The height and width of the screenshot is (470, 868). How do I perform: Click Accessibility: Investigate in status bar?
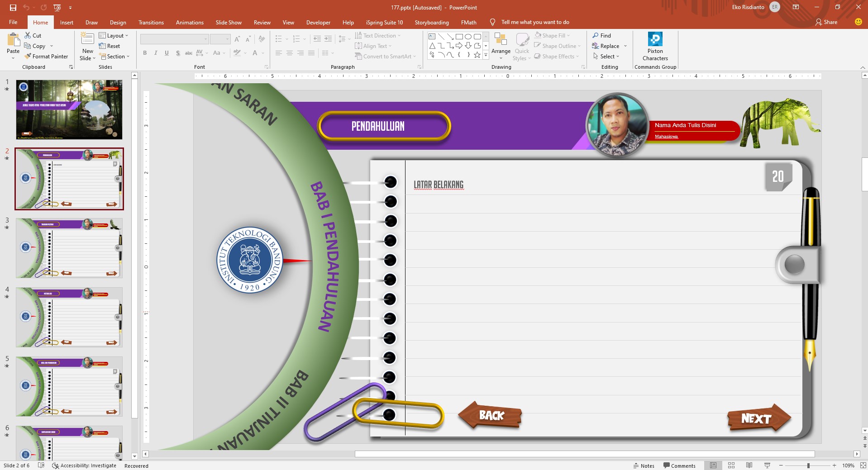[x=84, y=465]
